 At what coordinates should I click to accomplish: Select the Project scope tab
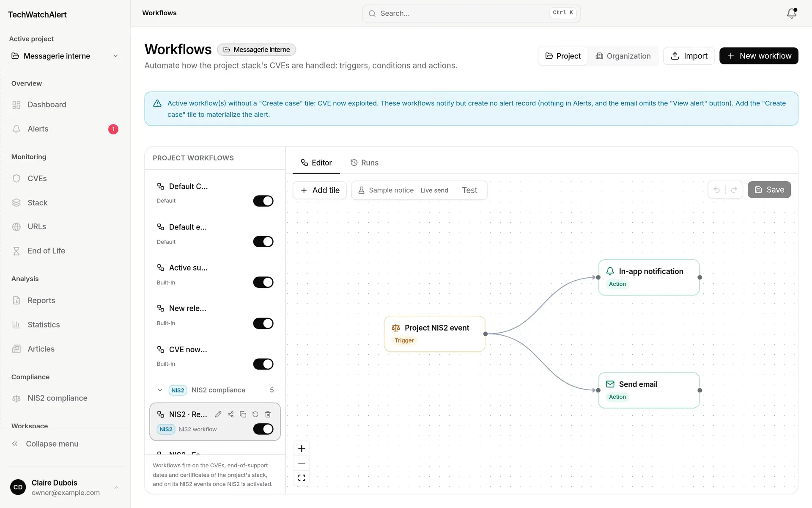tap(563, 56)
